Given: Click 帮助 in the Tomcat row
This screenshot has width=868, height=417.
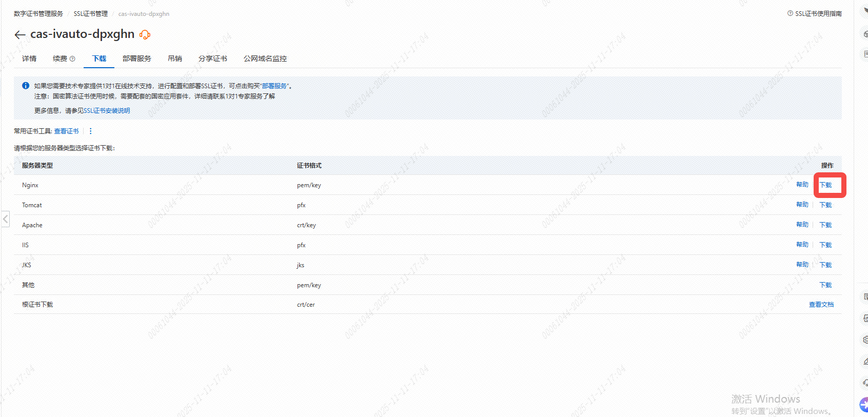Looking at the screenshot, I should (802, 205).
